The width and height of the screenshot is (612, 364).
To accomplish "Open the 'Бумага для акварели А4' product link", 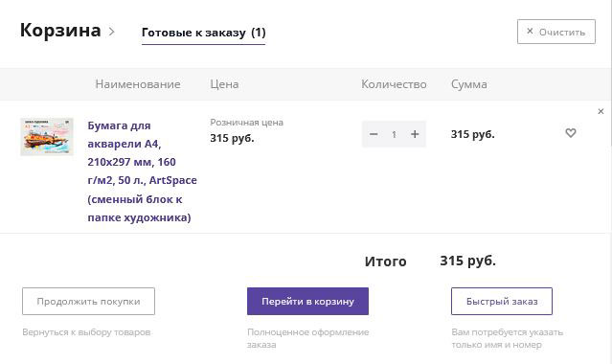I will [142, 171].
